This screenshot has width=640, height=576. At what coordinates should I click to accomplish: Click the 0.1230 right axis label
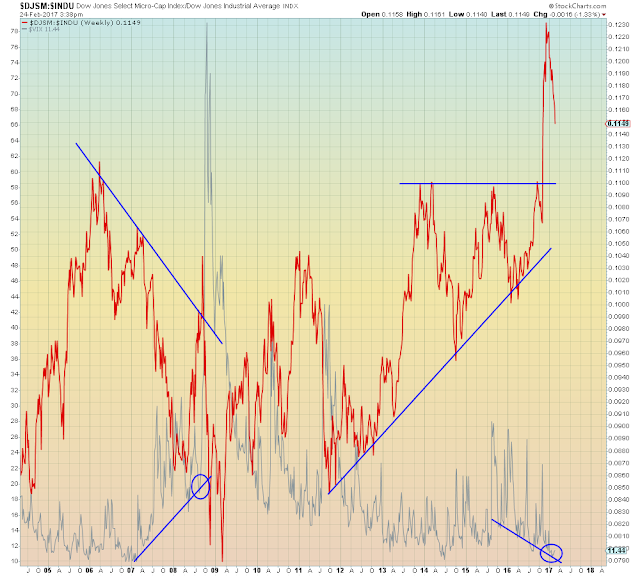point(618,25)
